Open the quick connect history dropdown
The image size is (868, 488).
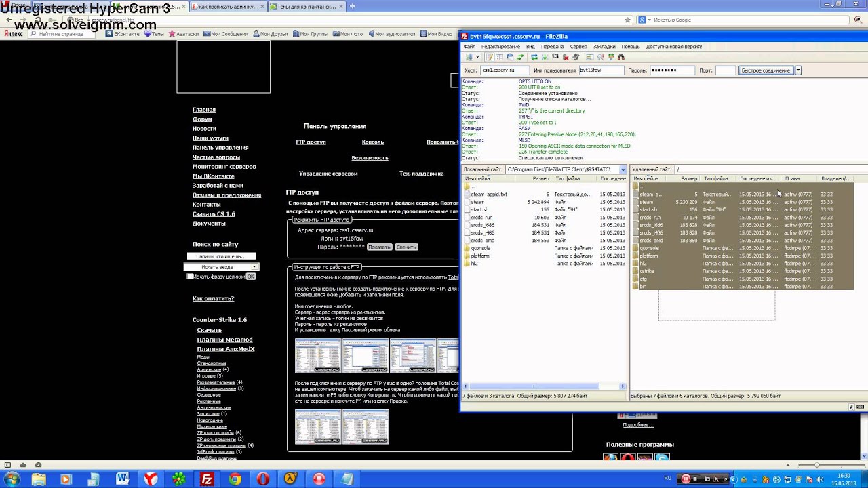pyautogui.click(x=798, y=70)
